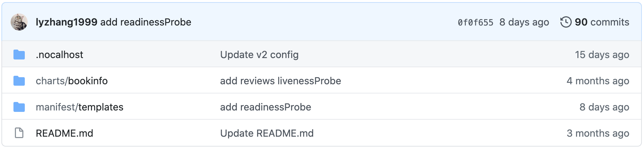
Task: Open the .nocalhost folder
Action: pyautogui.click(x=60, y=55)
